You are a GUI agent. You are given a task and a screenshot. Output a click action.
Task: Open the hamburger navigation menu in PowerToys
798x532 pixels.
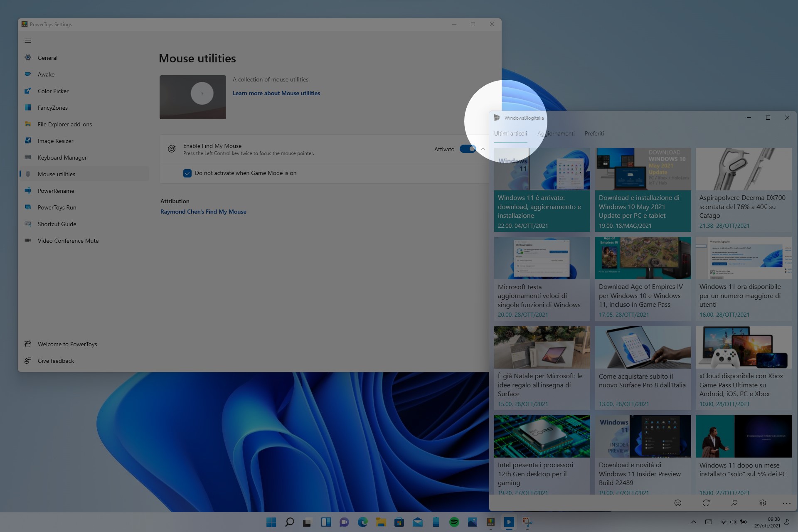[x=28, y=41]
